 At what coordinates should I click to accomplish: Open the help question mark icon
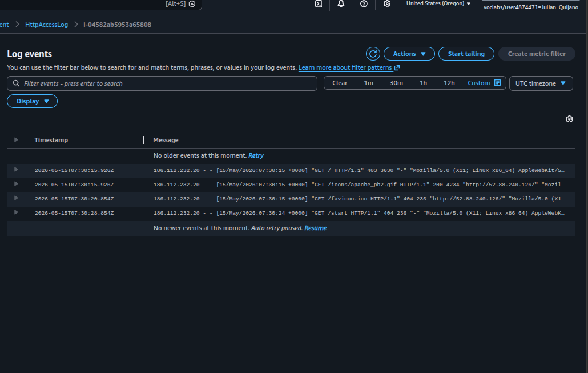click(364, 4)
